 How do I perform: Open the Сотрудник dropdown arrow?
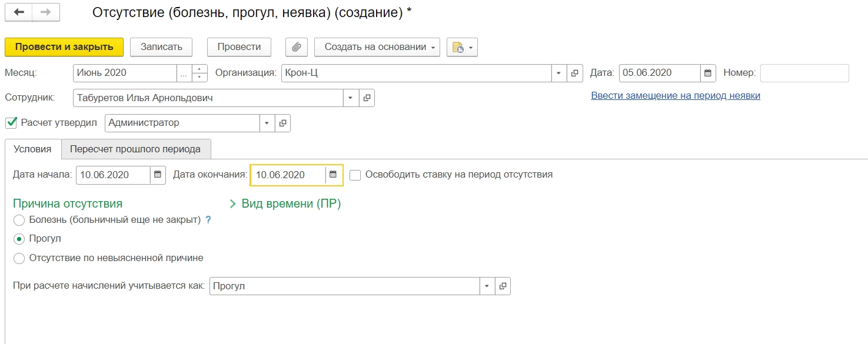(351, 98)
